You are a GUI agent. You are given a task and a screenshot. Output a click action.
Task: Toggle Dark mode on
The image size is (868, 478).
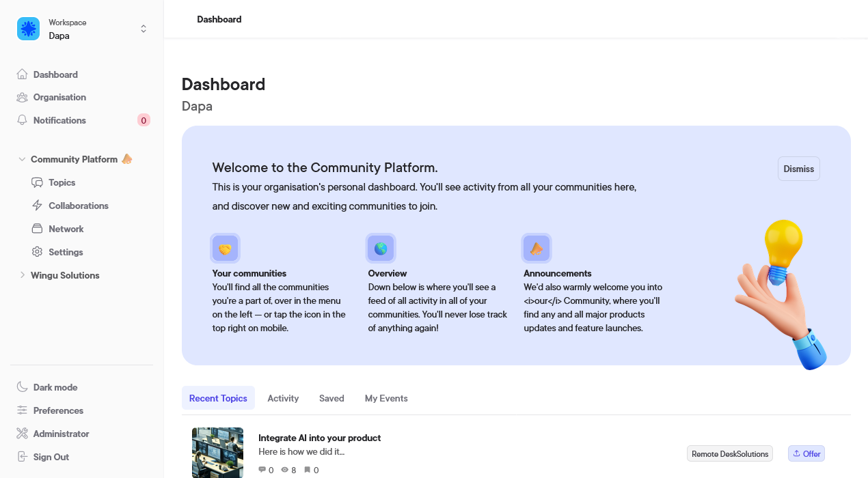tap(55, 387)
